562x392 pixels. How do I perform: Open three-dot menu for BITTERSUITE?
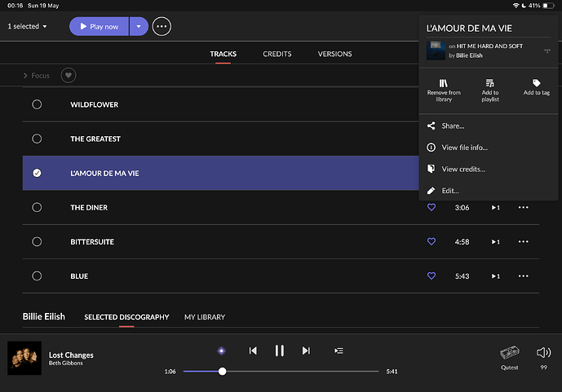(524, 242)
